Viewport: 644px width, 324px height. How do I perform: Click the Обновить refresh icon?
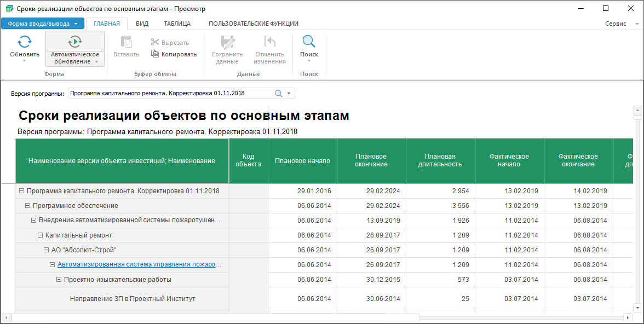point(25,42)
